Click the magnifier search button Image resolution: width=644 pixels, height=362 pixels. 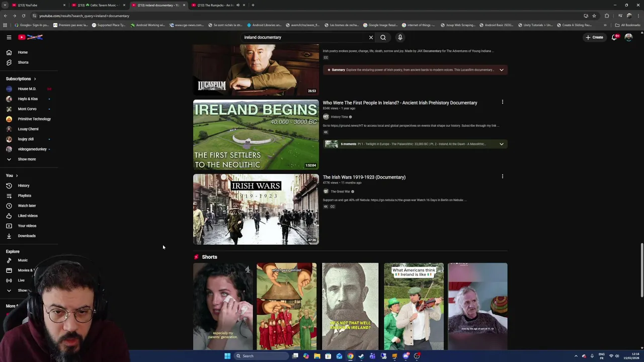click(383, 37)
